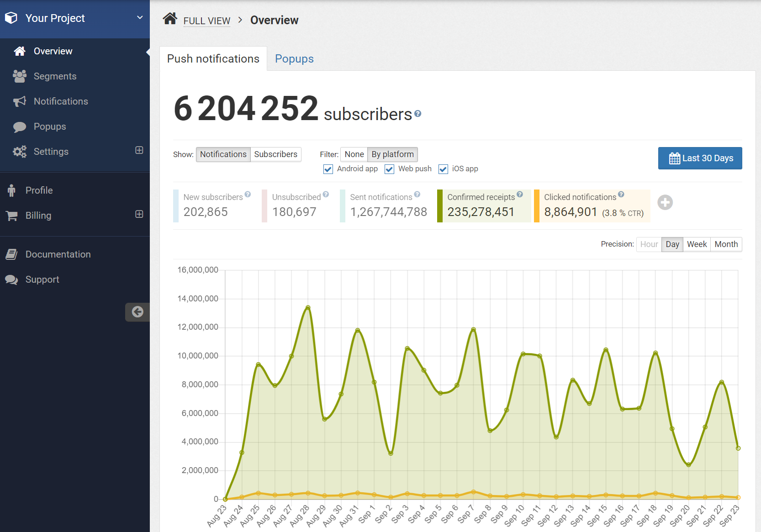
Task: Set chart precision to Day
Action: [x=672, y=244]
